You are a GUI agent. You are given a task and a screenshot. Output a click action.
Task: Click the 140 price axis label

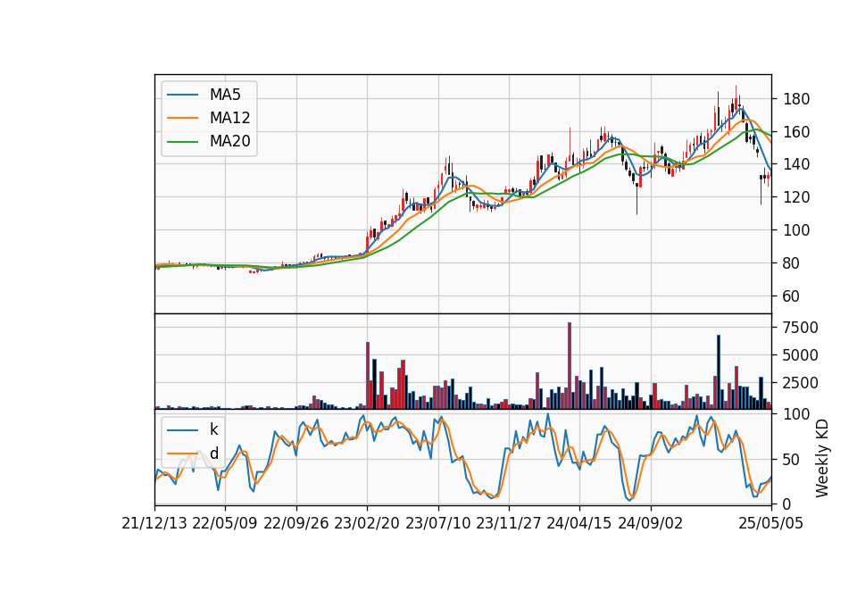796,164
